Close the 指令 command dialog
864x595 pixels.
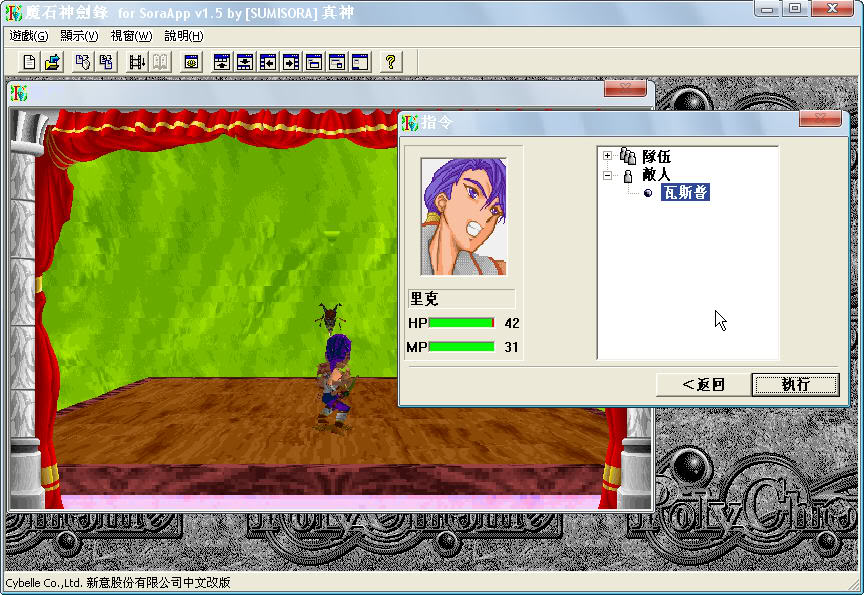click(820, 118)
